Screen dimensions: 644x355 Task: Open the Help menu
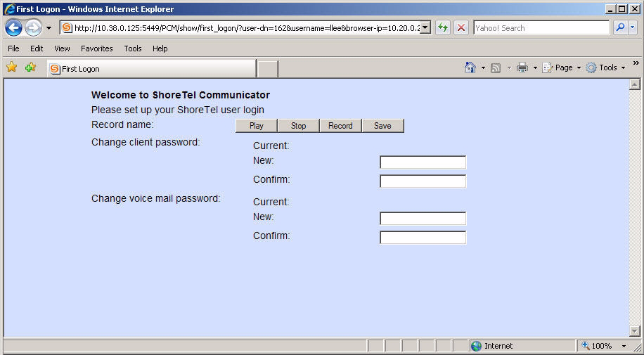coord(160,49)
